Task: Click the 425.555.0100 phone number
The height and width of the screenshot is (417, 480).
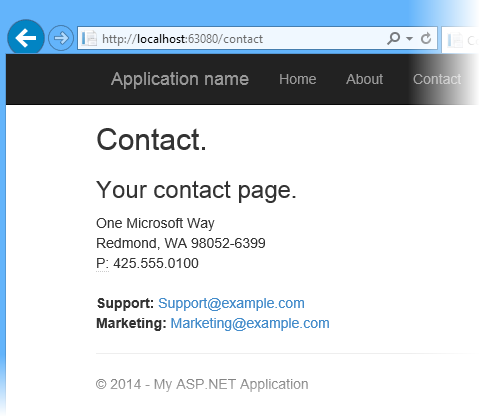Action: [x=156, y=263]
